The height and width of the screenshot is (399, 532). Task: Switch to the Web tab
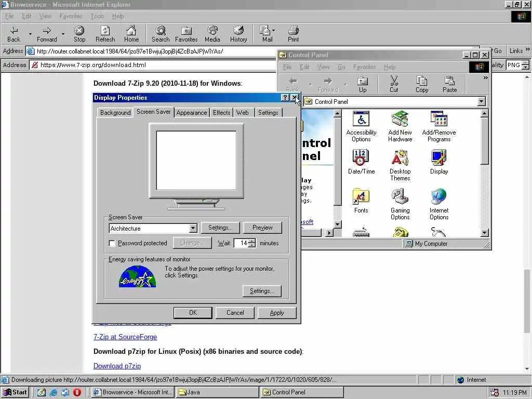[242, 113]
